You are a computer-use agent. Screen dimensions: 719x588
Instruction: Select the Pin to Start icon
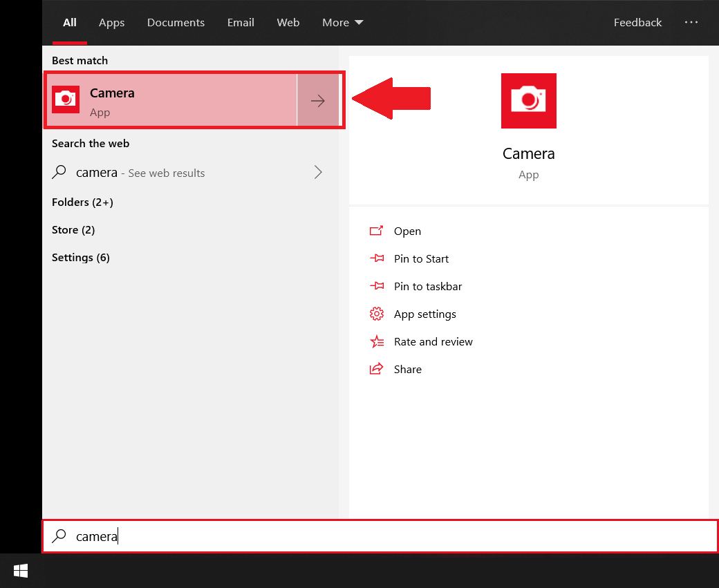(x=377, y=258)
